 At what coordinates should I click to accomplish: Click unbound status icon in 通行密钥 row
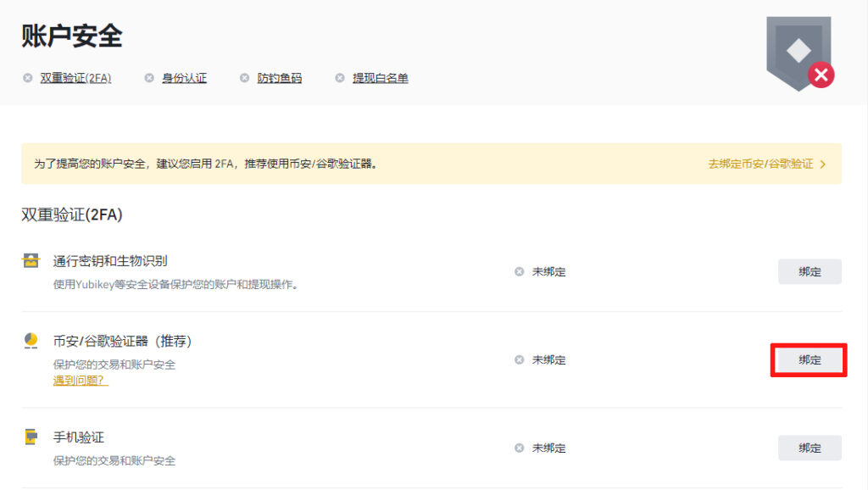coord(520,272)
